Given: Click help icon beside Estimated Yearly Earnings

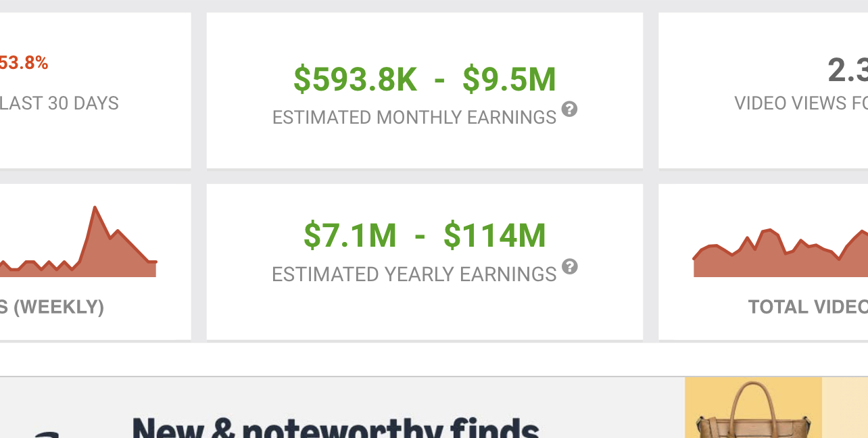Looking at the screenshot, I should (570, 266).
